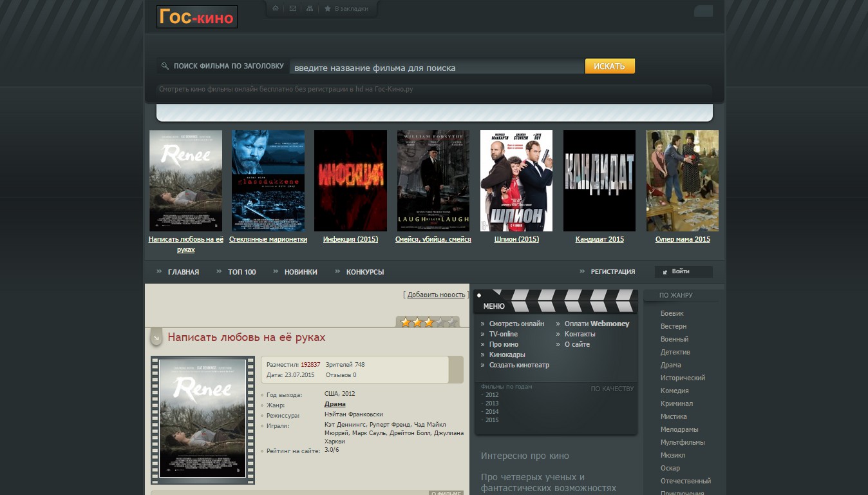Select the Детектив genre
This screenshot has height=495, width=868.
pos(675,352)
